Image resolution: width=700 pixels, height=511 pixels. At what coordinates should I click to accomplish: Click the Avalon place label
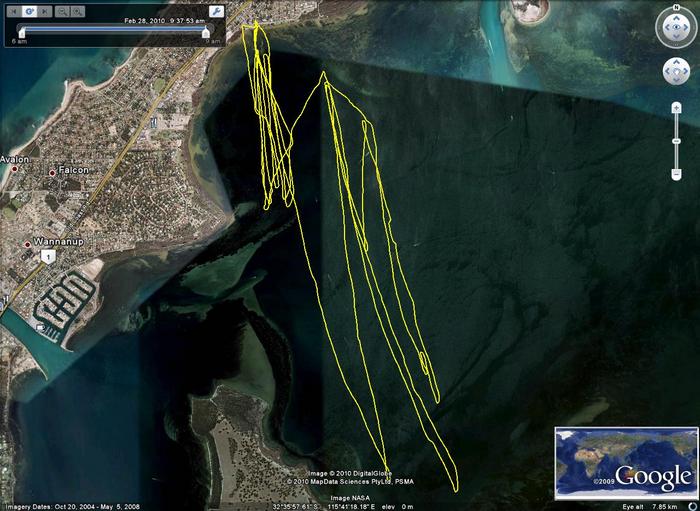(x=16, y=159)
